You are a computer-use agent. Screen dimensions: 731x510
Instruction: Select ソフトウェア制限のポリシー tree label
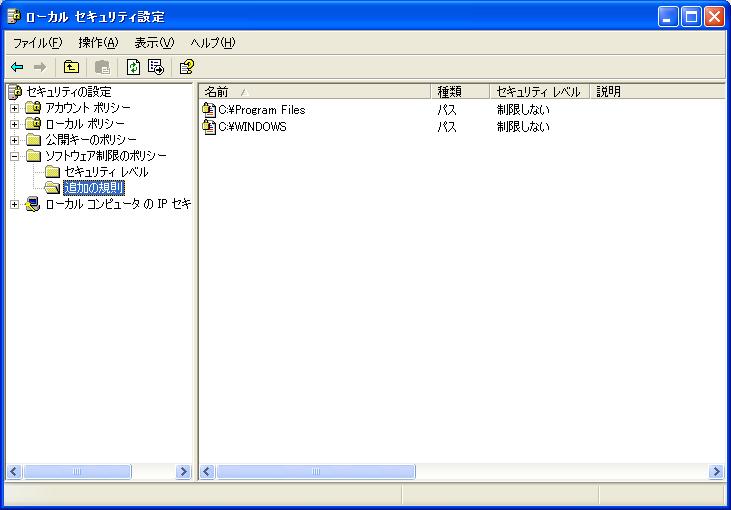point(106,156)
